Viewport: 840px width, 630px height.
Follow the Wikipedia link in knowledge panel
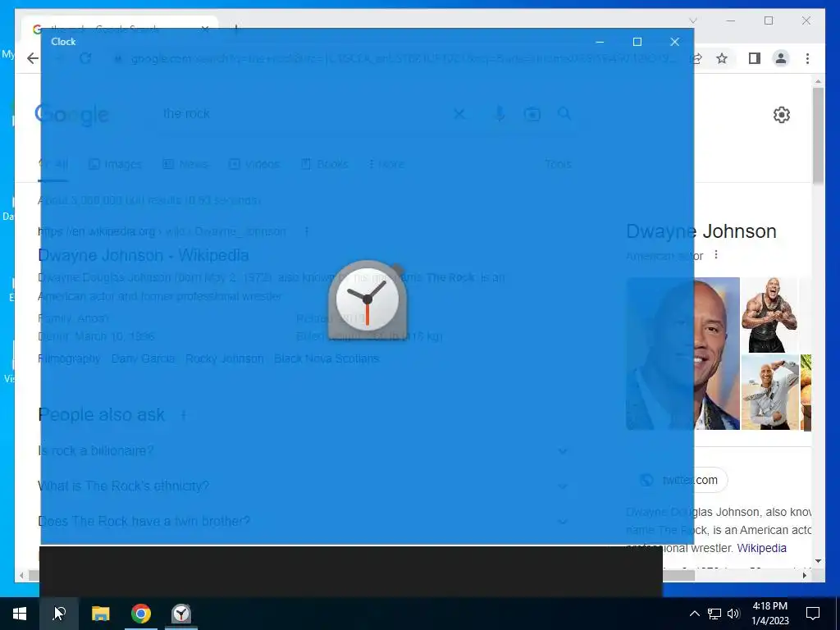762,548
